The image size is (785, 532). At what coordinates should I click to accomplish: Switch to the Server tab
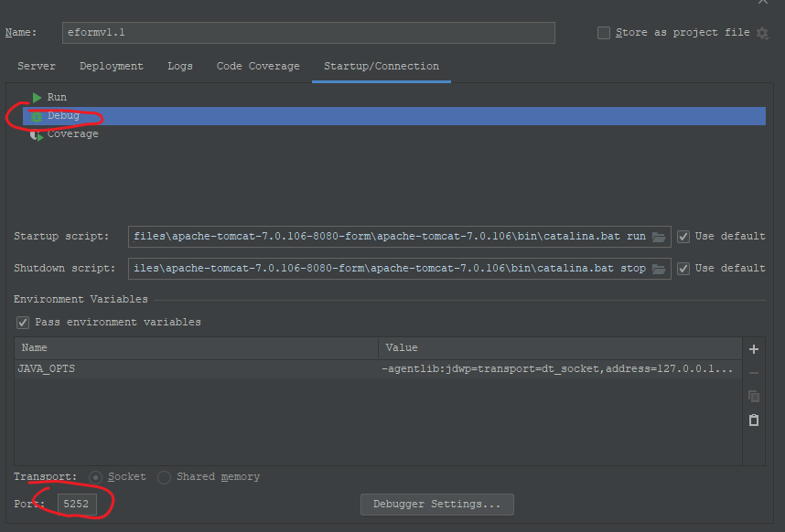pos(37,67)
